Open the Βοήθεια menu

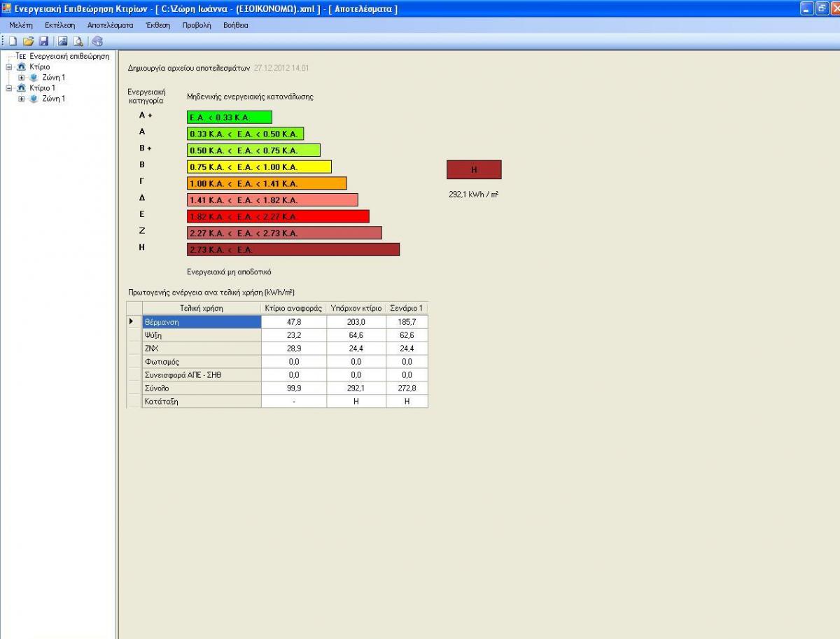point(235,25)
